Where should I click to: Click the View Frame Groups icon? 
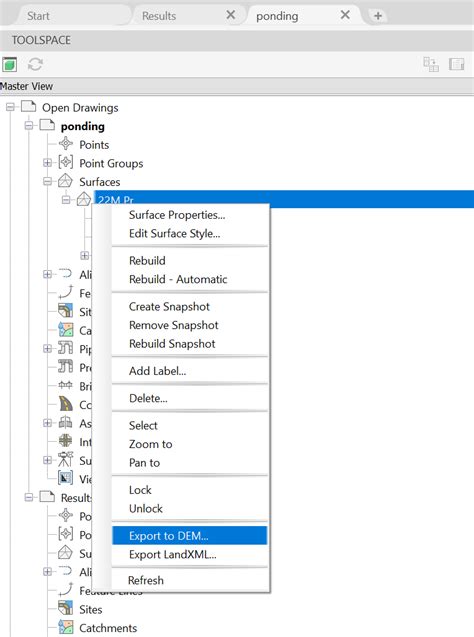coord(65,478)
